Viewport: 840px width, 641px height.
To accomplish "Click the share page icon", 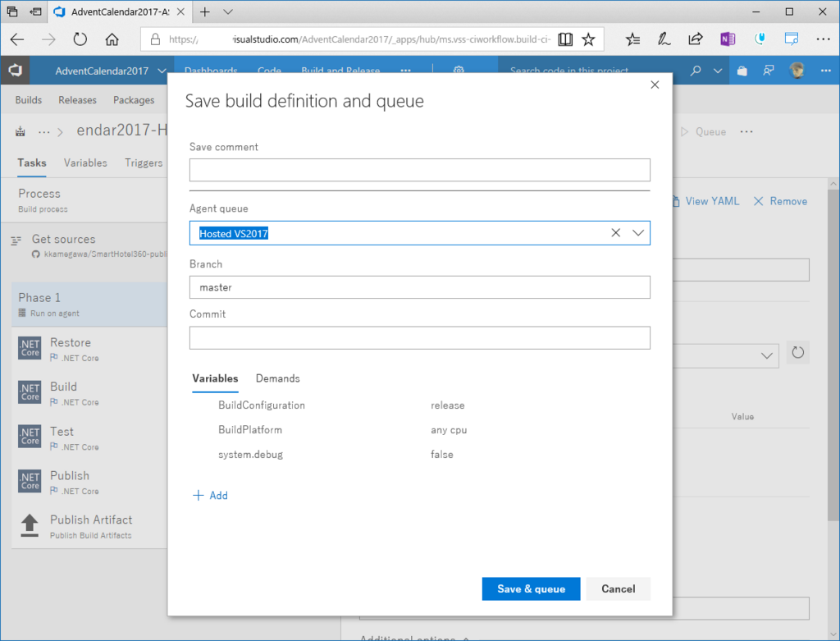I will (x=696, y=39).
